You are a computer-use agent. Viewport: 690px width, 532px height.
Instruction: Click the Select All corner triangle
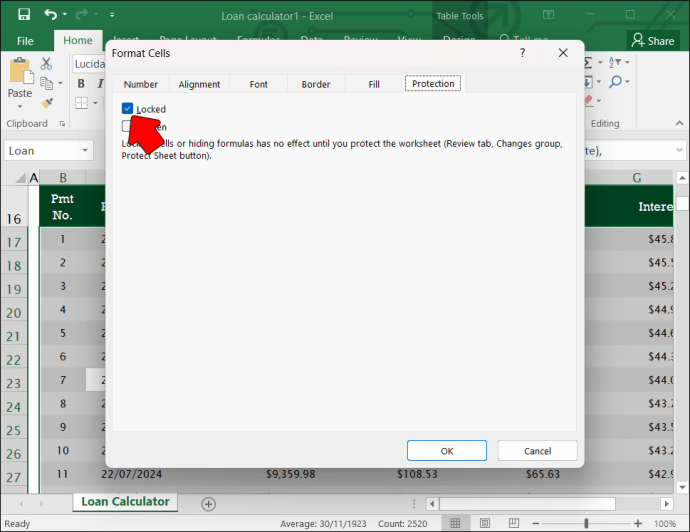point(20,178)
